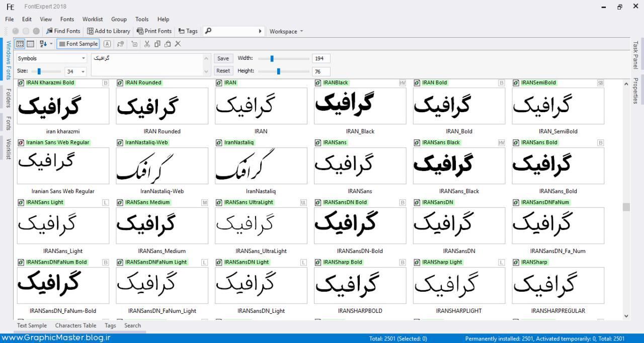This screenshot has height=343, width=644.
Task: Select the IranNastaliq-Web font thumbnail
Action: tap(162, 165)
